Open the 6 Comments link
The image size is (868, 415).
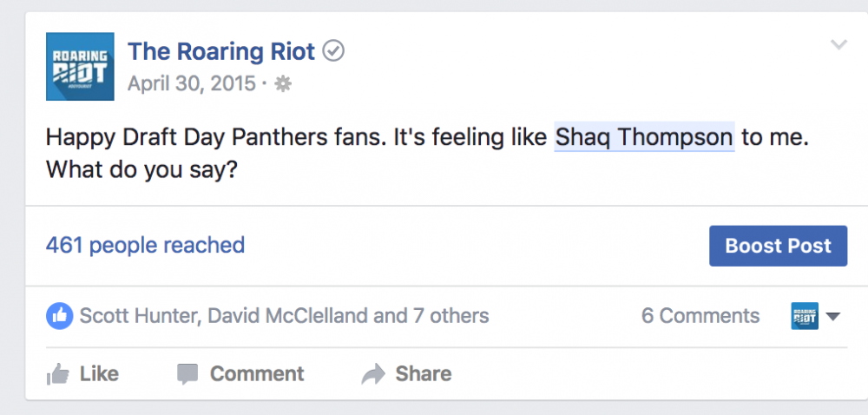click(x=700, y=316)
